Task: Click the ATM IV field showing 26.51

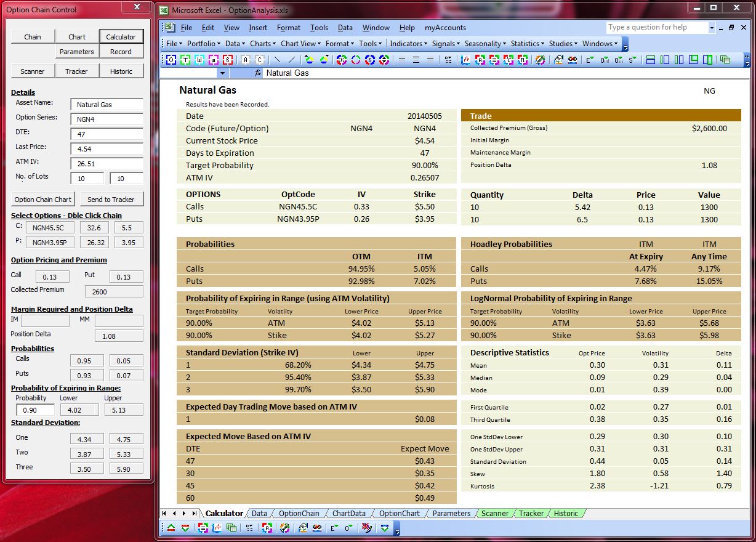Action: tap(107, 164)
